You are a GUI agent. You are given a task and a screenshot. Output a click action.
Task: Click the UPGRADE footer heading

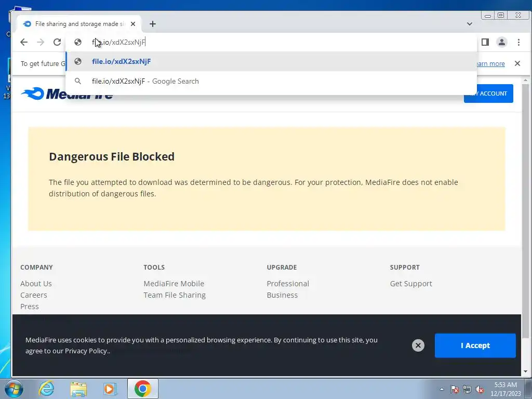pos(282,268)
